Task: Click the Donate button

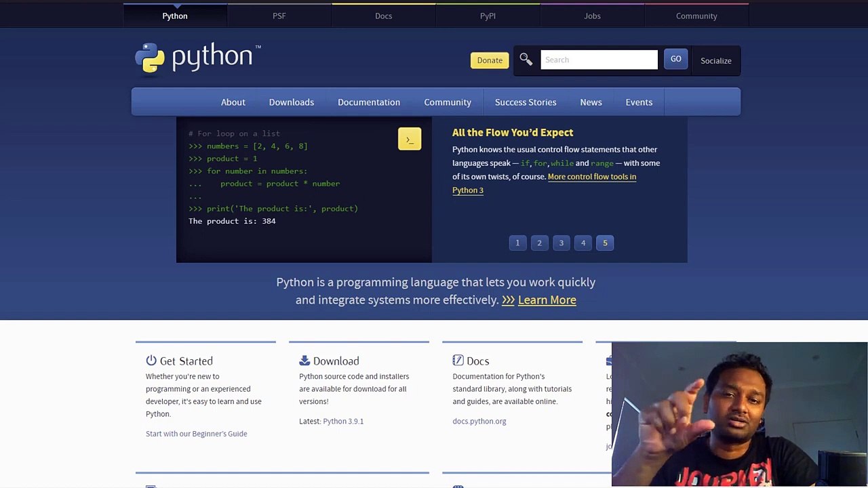Action: pyautogui.click(x=490, y=60)
